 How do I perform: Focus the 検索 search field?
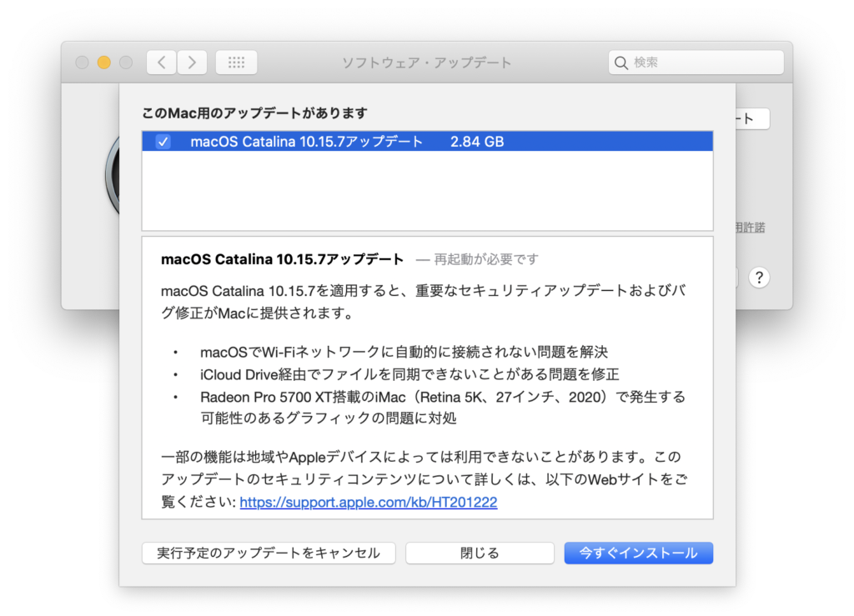tap(705, 63)
